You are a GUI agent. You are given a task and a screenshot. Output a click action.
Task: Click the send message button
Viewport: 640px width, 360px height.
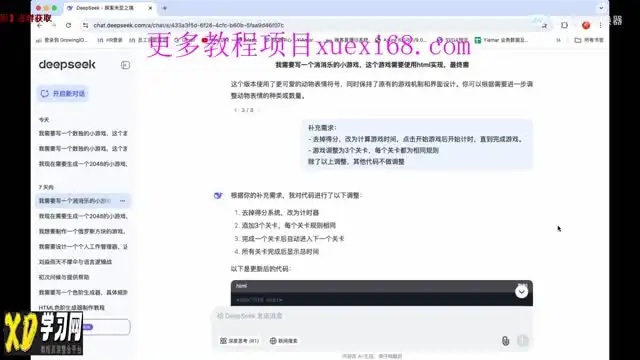tap(522, 341)
